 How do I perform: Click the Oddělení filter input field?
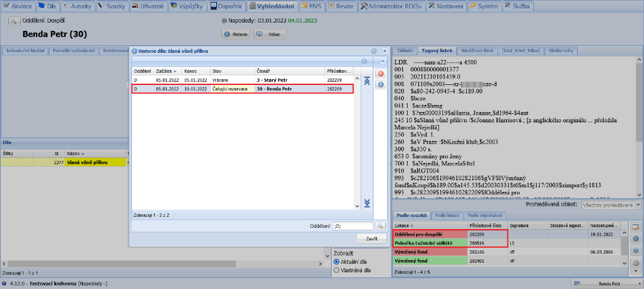(352, 226)
